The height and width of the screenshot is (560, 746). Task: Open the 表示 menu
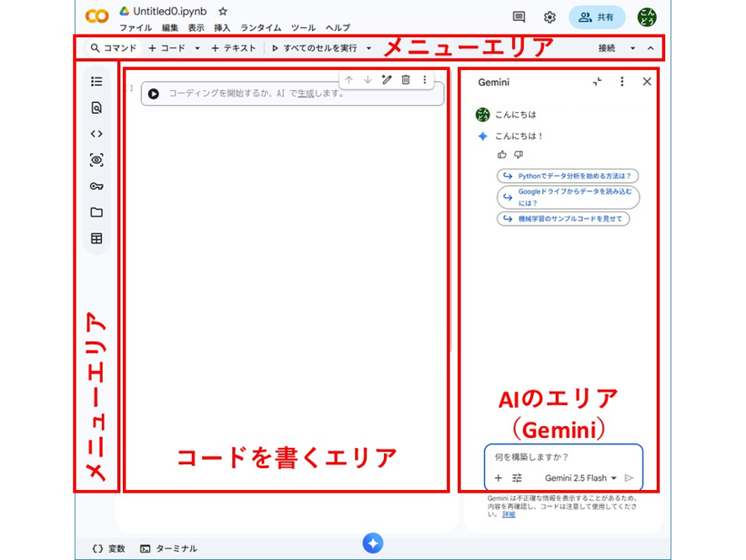coord(196,28)
